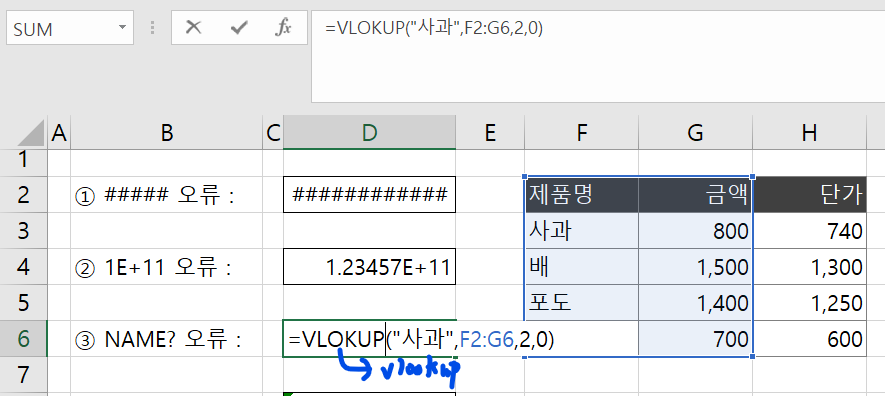Click inside the formula bar text
Screen dimensions: 885x396
tap(434, 28)
